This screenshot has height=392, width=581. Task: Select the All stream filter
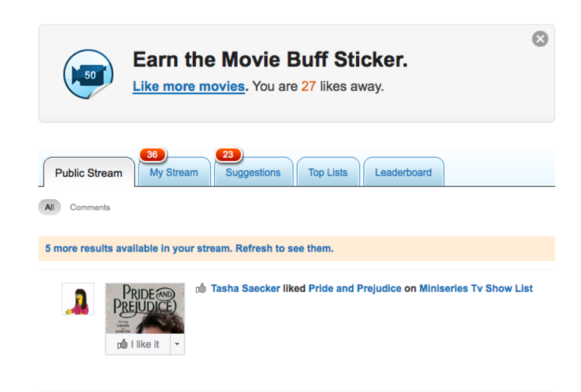pos(49,208)
